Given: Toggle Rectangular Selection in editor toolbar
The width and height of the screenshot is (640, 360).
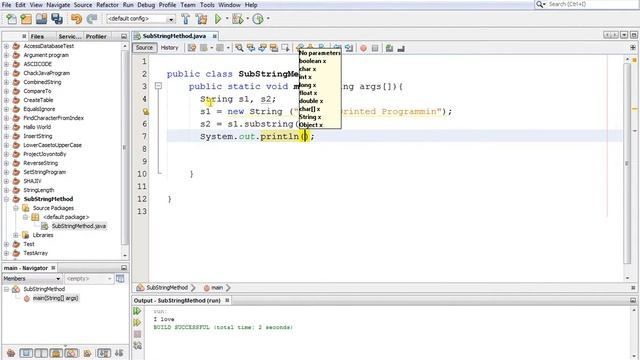Looking at the screenshot, I should pos(285,48).
